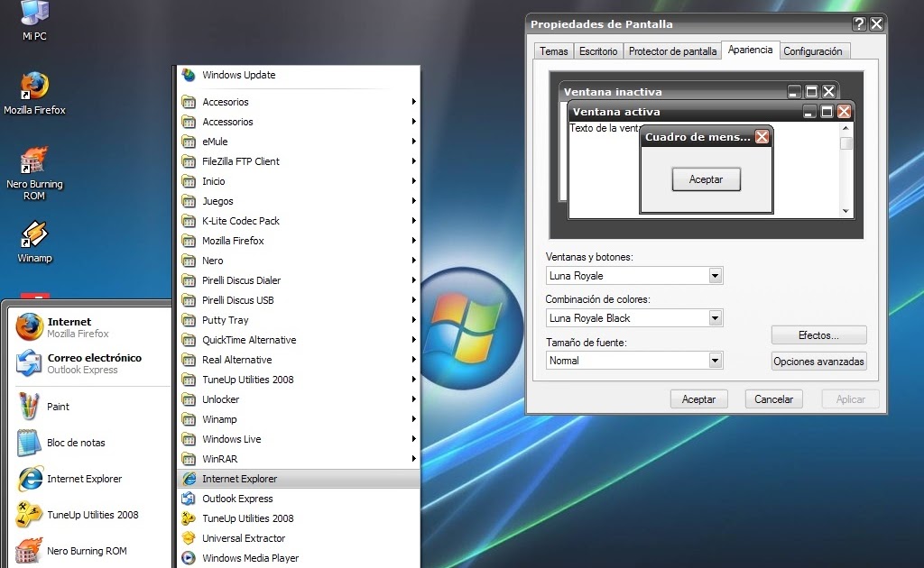
Task: Open Pirelli Discus USB menu entry
Action: (298, 300)
